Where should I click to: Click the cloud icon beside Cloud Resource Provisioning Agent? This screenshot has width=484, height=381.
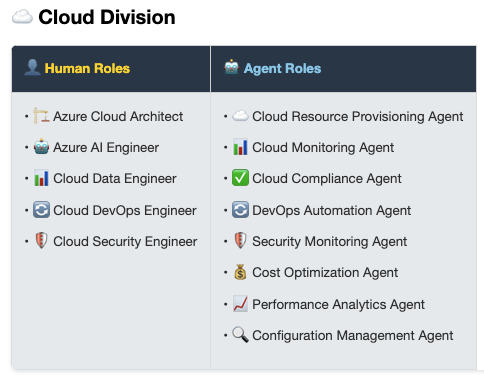(x=240, y=116)
